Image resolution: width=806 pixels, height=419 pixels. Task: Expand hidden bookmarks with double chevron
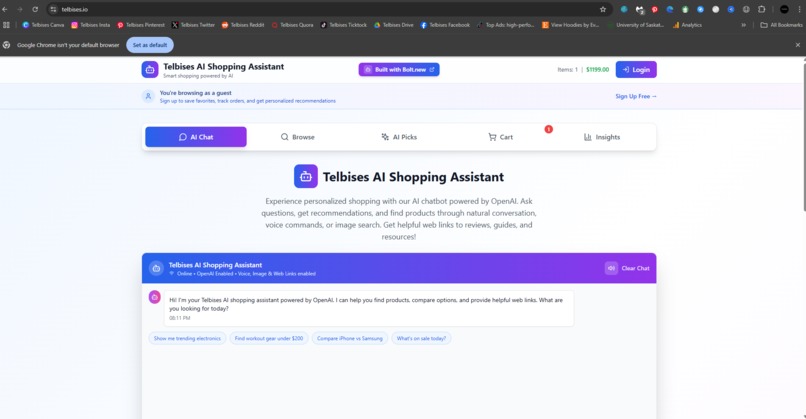(743, 25)
